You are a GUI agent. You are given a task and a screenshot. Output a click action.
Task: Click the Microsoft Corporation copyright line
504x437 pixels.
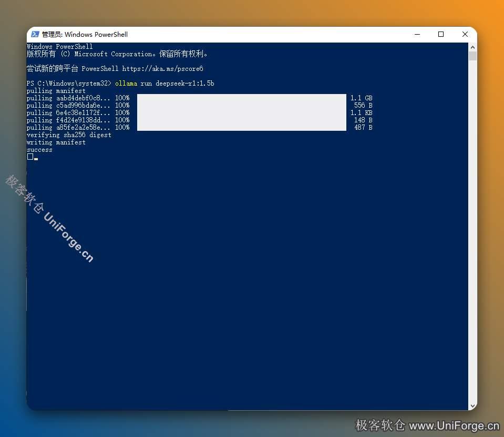(x=117, y=54)
